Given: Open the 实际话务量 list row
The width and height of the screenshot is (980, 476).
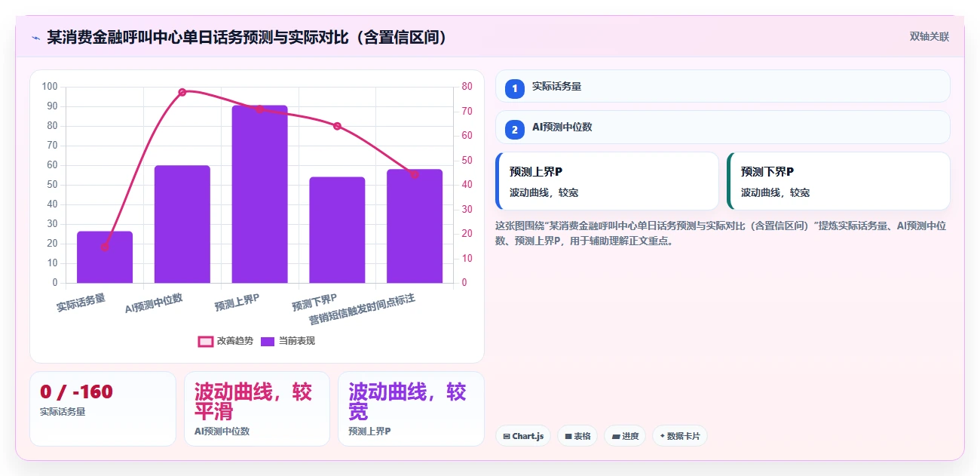Looking at the screenshot, I should click(x=723, y=86).
